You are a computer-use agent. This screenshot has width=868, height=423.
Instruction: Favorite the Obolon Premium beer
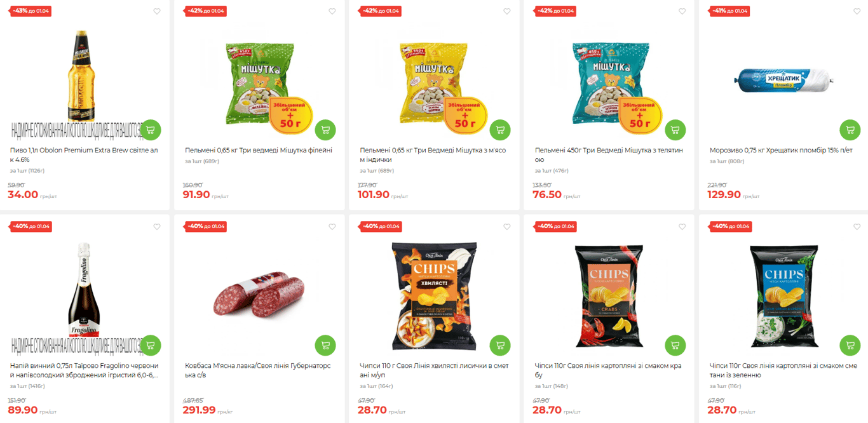pos(157,11)
